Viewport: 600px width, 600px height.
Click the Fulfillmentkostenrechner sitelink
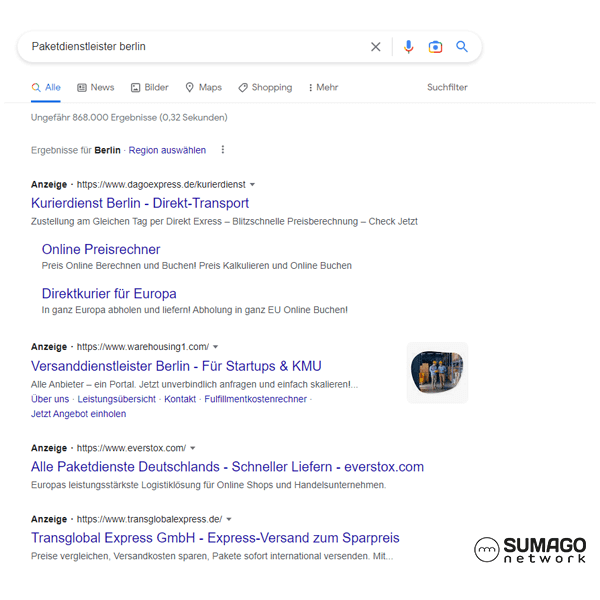click(256, 399)
